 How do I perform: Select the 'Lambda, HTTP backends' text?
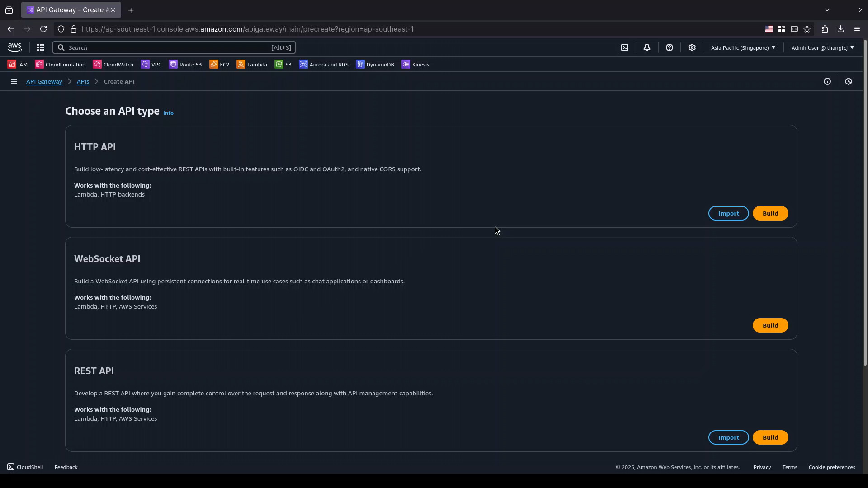click(109, 195)
